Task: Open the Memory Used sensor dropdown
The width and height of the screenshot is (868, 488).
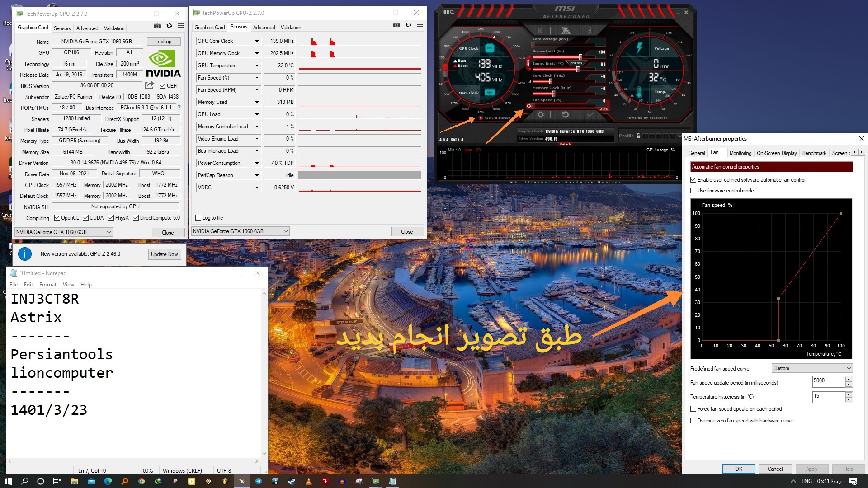Action: (x=257, y=102)
